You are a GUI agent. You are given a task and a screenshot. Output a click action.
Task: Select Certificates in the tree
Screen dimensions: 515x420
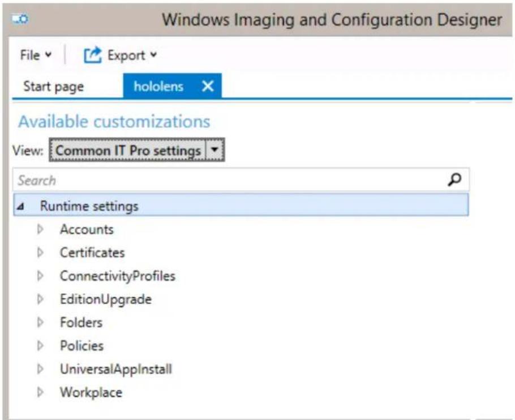92,253
